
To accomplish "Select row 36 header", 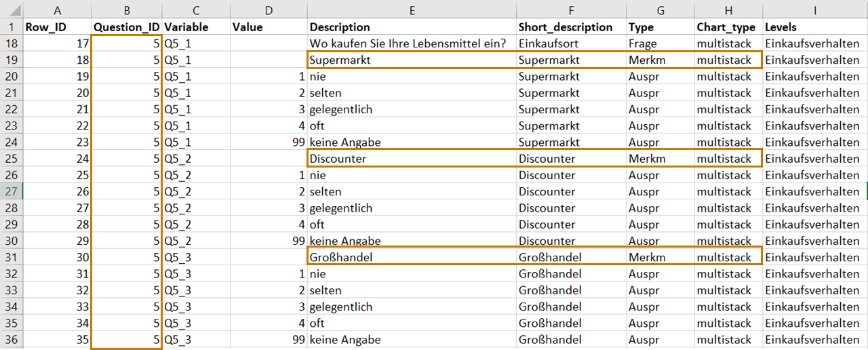I will click(x=12, y=339).
